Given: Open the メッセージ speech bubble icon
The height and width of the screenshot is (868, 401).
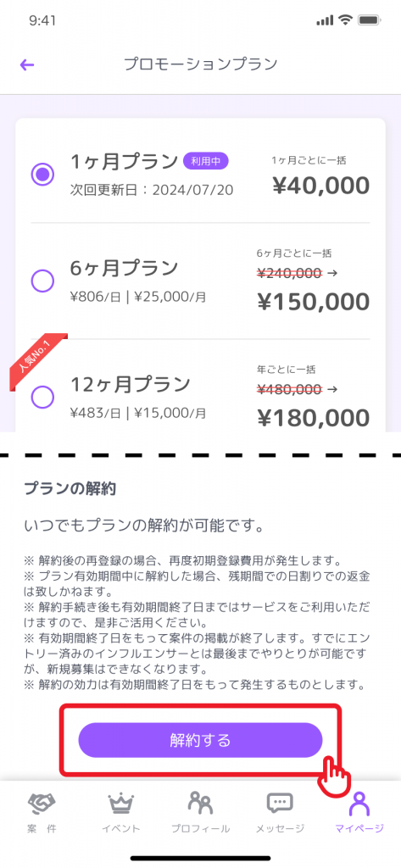Looking at the screenshot, I should (280, 802).
